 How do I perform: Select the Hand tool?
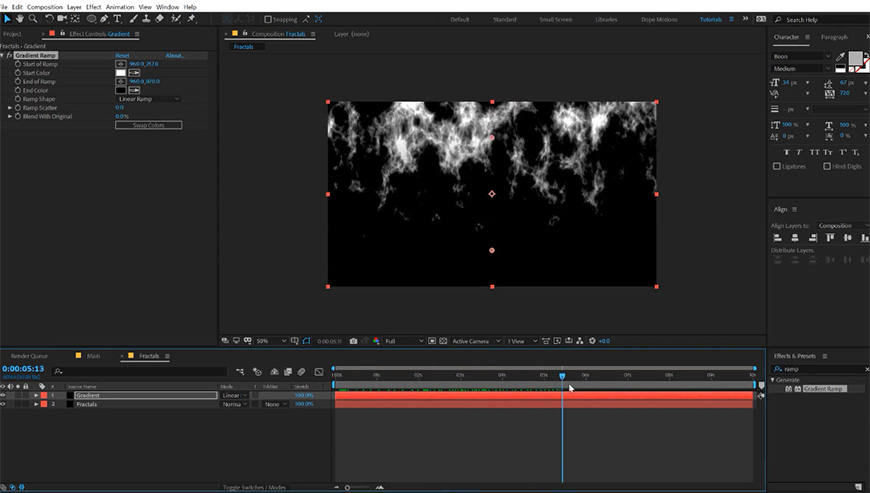(x=19, y=18)
